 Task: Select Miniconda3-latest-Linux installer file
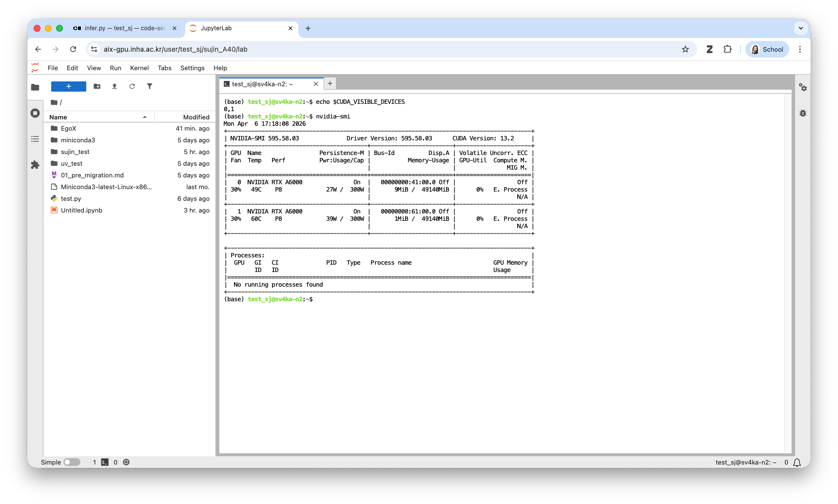129,187
